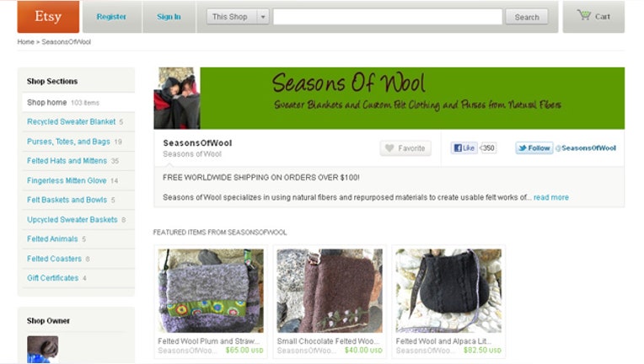The width and height of the screenshot is (644, 364).
Task: Open the shop owner avatar
Action: pos(43,349)
